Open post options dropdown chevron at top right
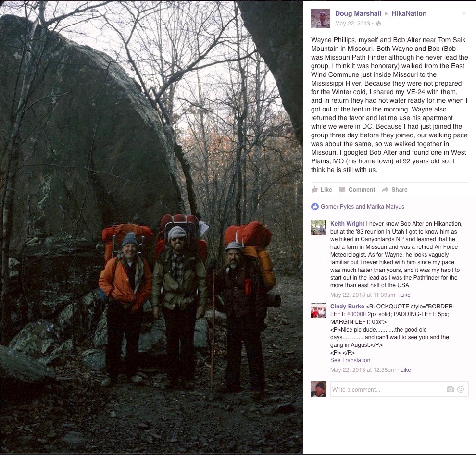The width and height of the screenshot is (476, 455). click(x=463, y=13)
